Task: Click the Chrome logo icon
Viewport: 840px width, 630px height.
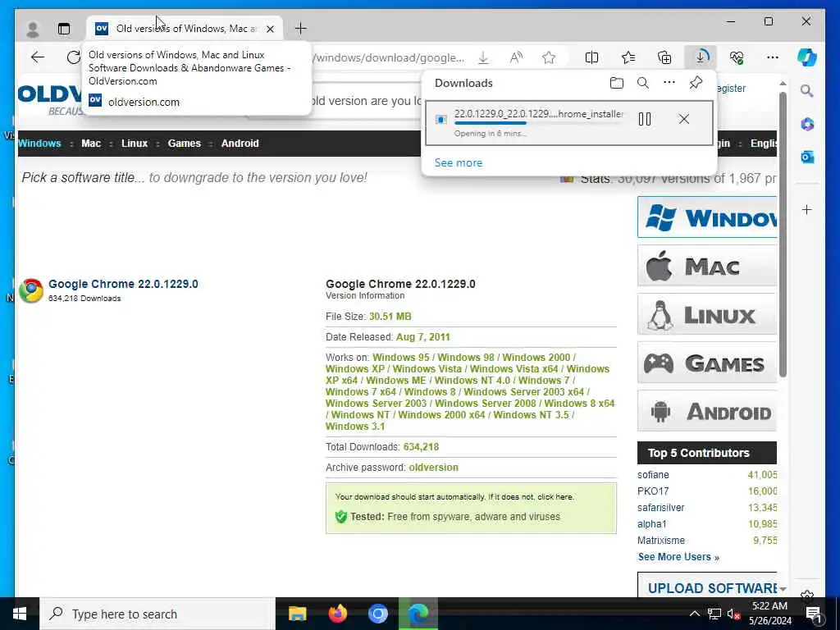Action: tap(31, 290)
